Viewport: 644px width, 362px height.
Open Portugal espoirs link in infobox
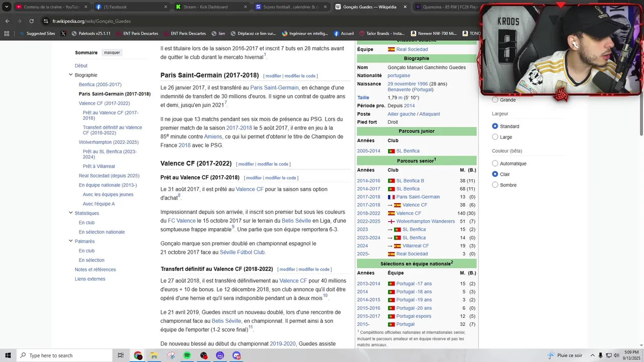pos(414,316)
